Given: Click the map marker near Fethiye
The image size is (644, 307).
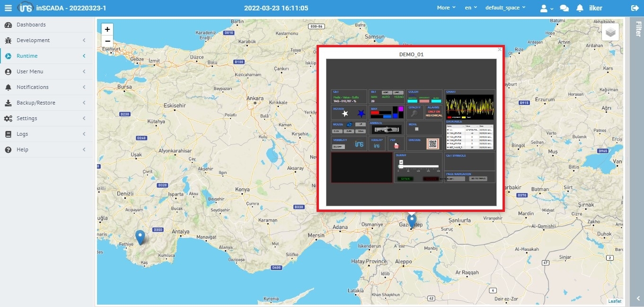Looking at the screenshot, I should point(140,236).
